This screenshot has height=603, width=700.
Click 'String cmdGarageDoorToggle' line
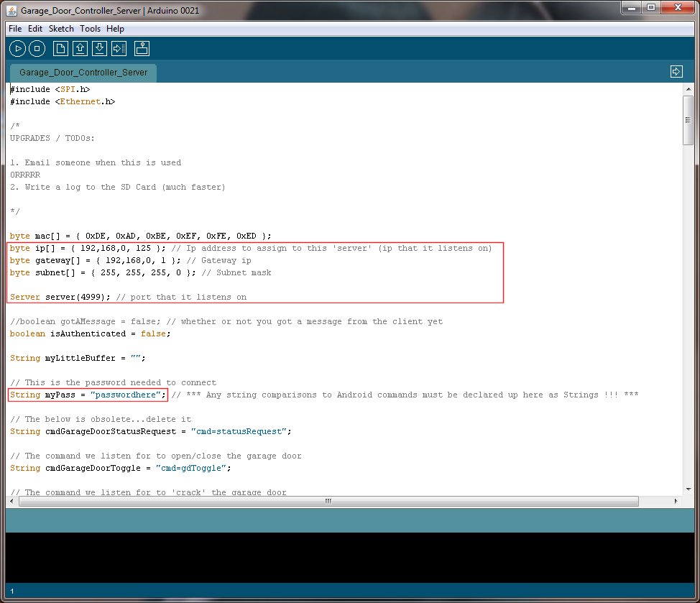[x=121, y=468]
